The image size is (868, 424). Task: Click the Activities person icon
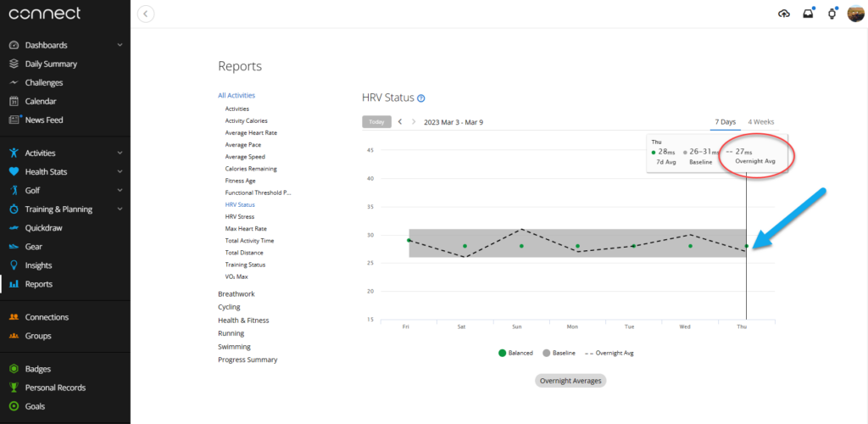(x=14, y=153)
